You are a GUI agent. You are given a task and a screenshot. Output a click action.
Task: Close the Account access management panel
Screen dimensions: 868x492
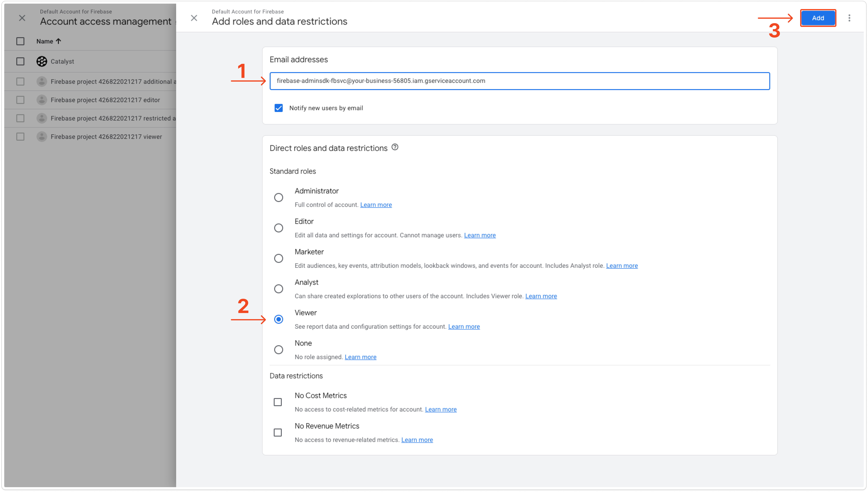tap(22, 18)
